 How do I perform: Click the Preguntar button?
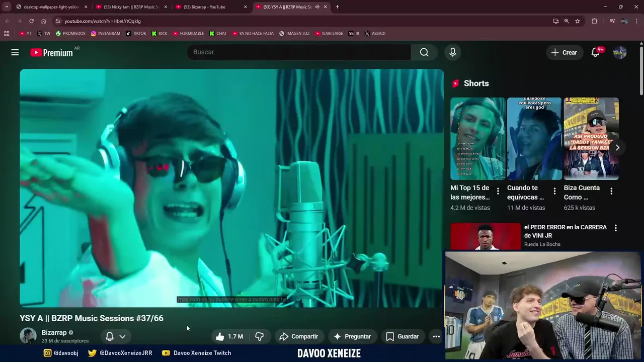click(x=352, y=336)
